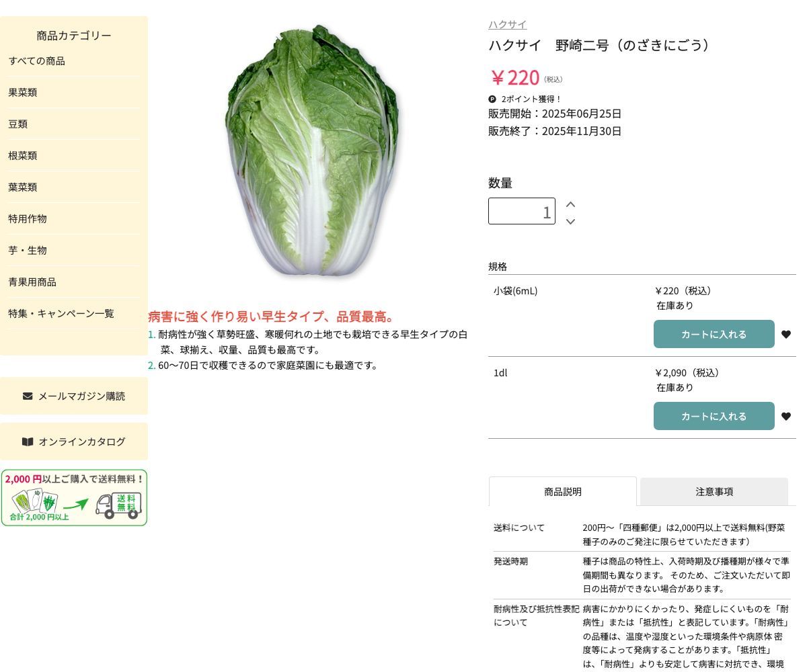Screen dimensions: 807x672
Task: Open the オンラインカタログ book button
Action: [74, 442]
